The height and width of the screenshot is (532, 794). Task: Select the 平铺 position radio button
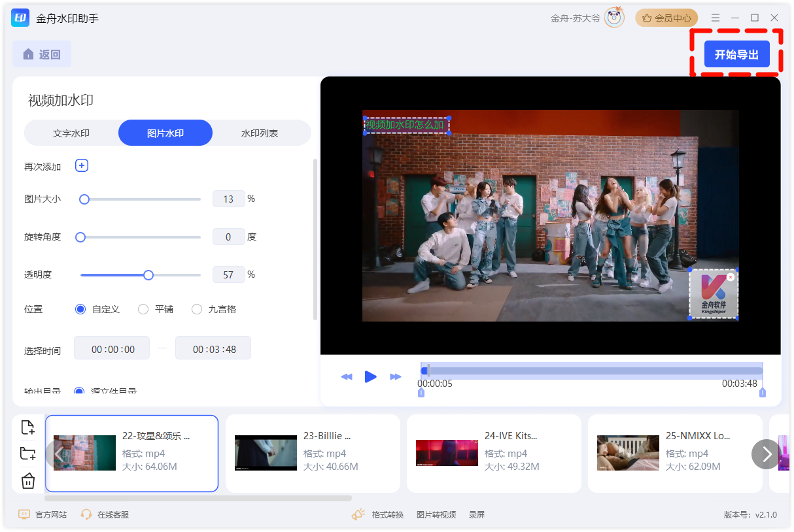point(143,309)
